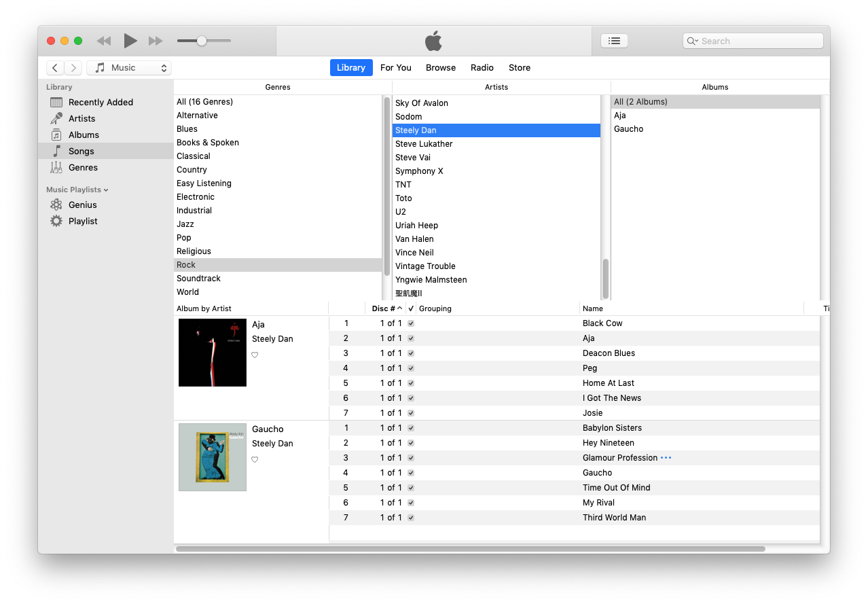Select artist Steely Dan
Screen dimensions: 868x604
tap(496, 130)
